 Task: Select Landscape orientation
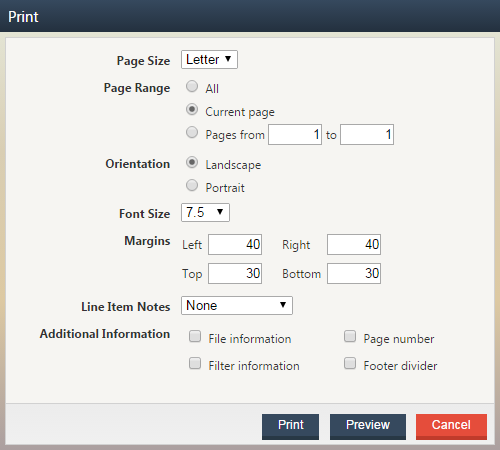click(x=192, y=162)
